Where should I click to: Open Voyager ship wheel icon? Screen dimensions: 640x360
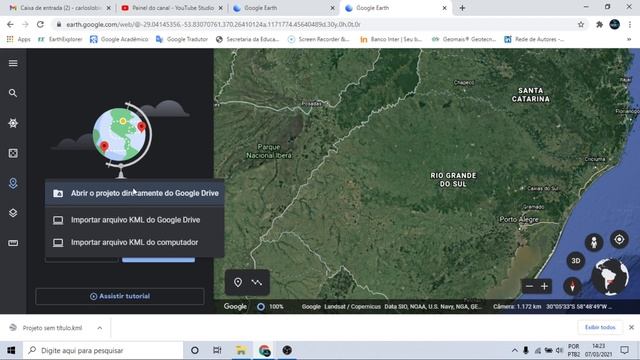[x=13, y=123]
